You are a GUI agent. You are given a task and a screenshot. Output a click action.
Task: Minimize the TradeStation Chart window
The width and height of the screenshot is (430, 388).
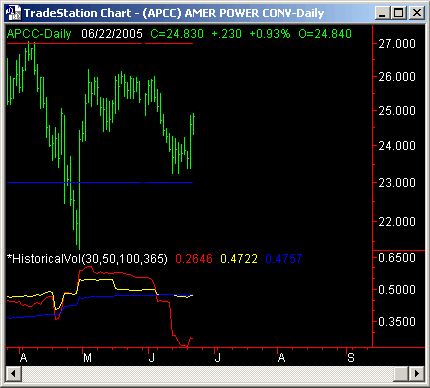pyautogui.click(x=382, y=13)
